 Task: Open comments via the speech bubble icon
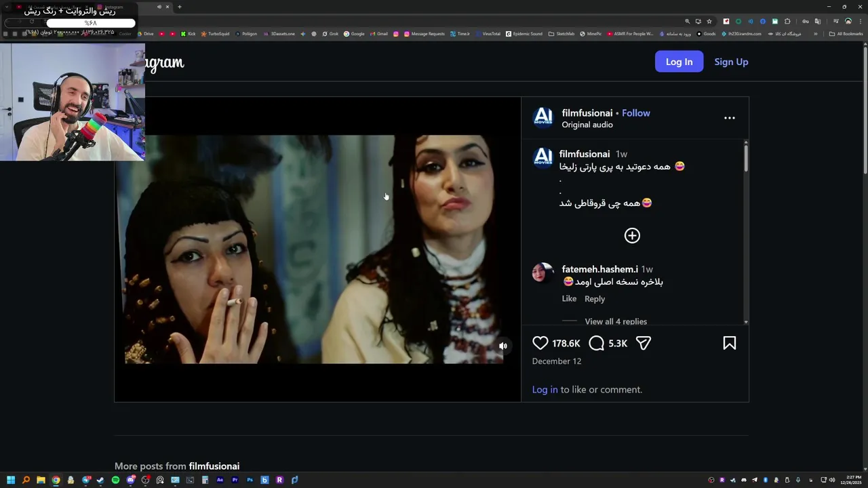pyautogui.click(x=597, y=343)
